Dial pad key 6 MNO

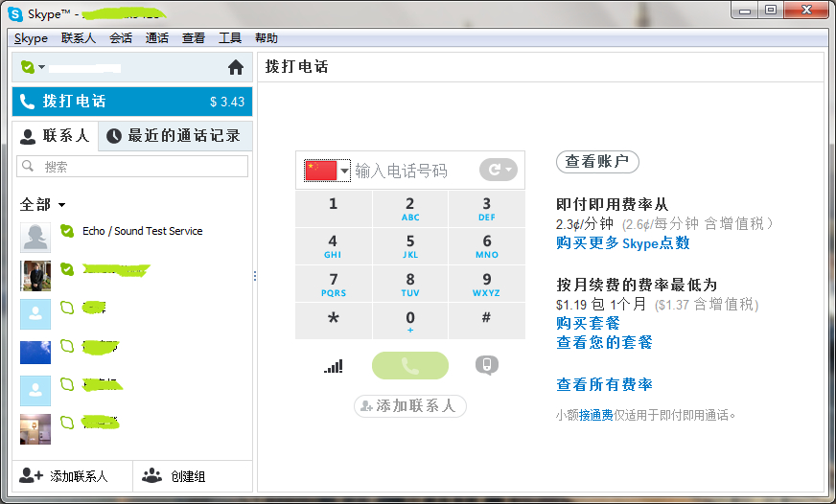pyautogui.click(x=487, y=246)
